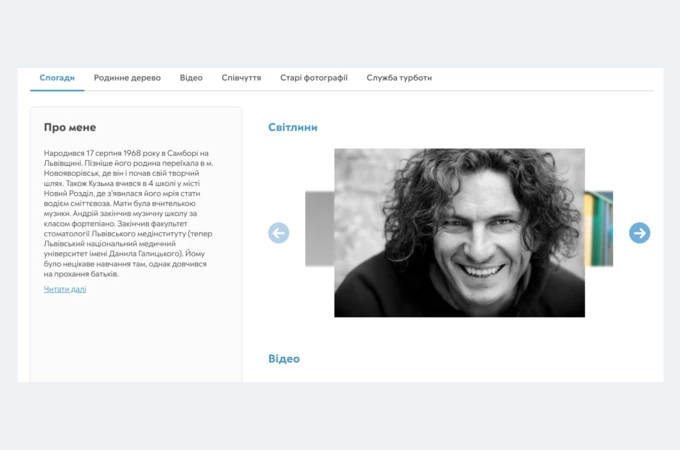Switch to the Старі фотографії tab
Screen dimensions: 680x450
pyautogui.click(x=314, y=78)
